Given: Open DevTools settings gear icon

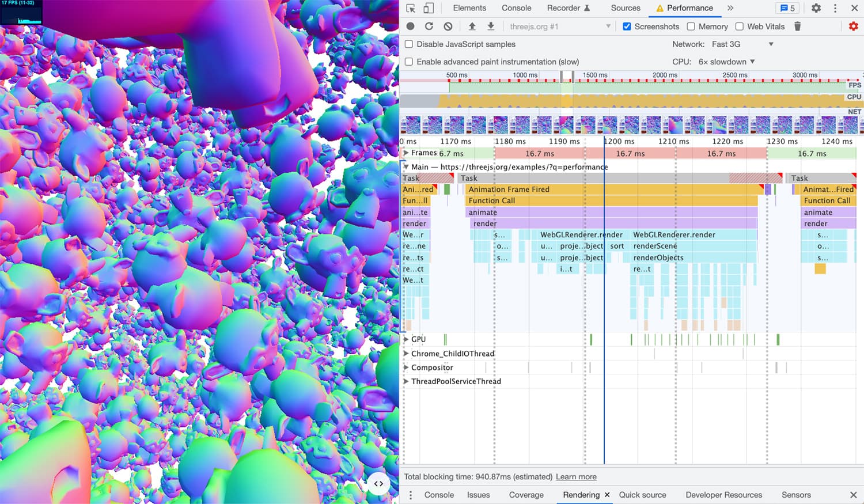Looking at the screenshot, I should (x=816, y=8).
